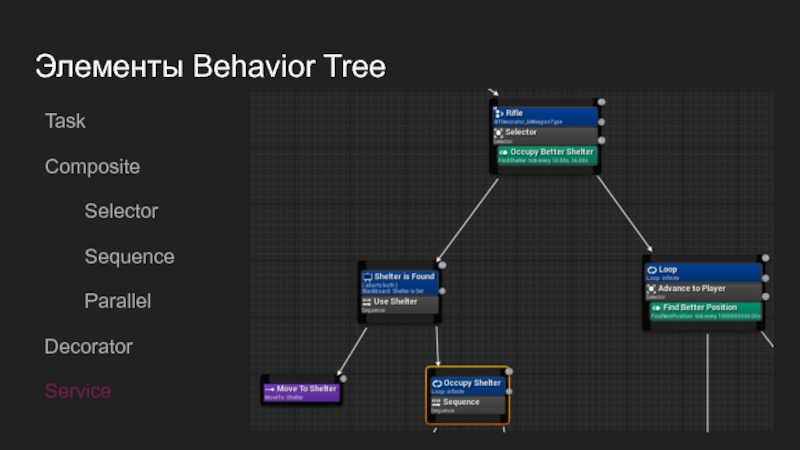800x450 pixels.
Task: Click Decorator in the left list
Action: coord(88,346)
